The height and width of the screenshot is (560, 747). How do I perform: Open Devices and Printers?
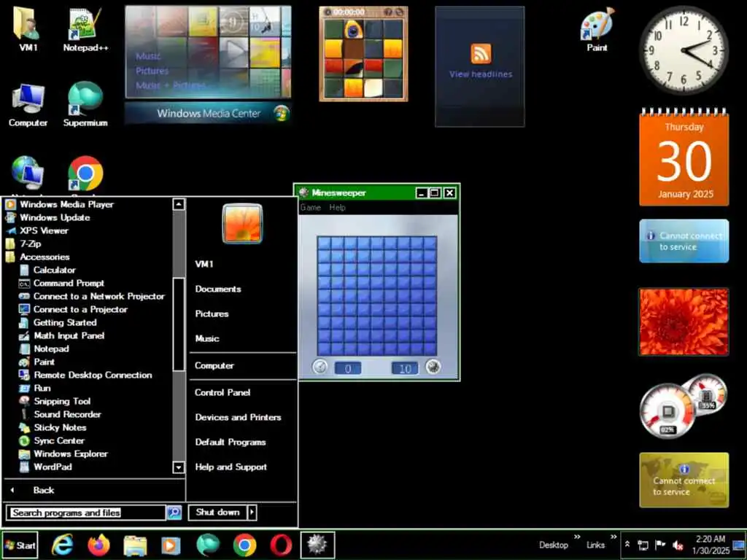[239, 417]
